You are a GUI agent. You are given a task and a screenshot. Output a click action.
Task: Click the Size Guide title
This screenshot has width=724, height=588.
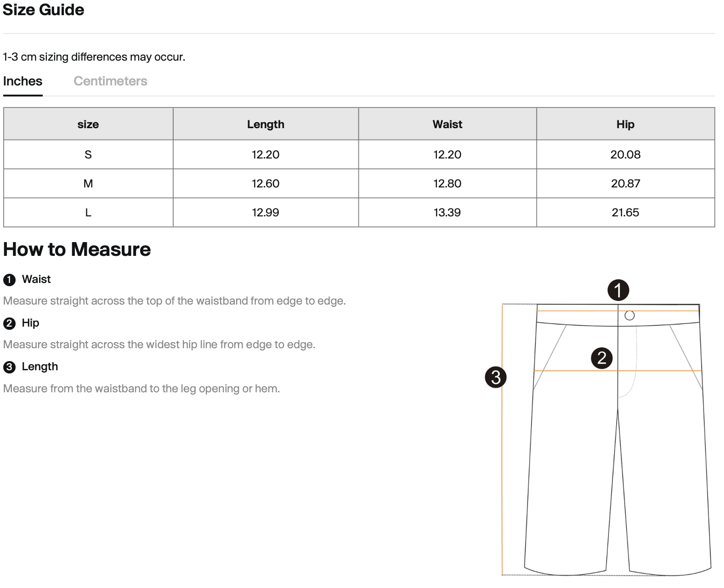tap(44, 10)
